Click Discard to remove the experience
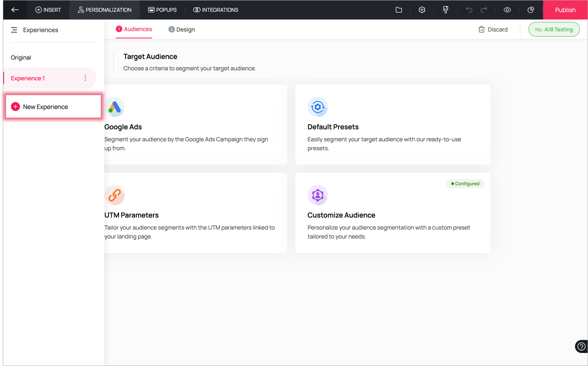This screenshot has height=366, width=588. pyautogui.click(x=493, y=30)
